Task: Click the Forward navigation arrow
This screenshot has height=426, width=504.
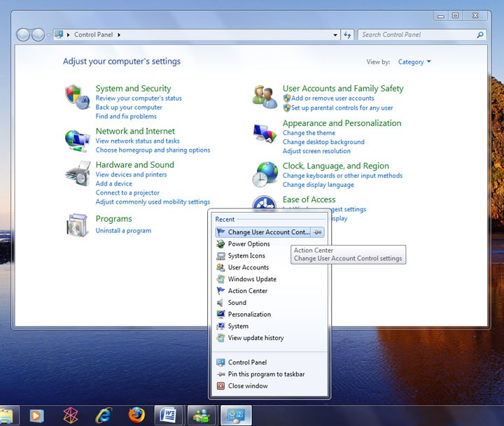Action: click(x=38, y=35)
